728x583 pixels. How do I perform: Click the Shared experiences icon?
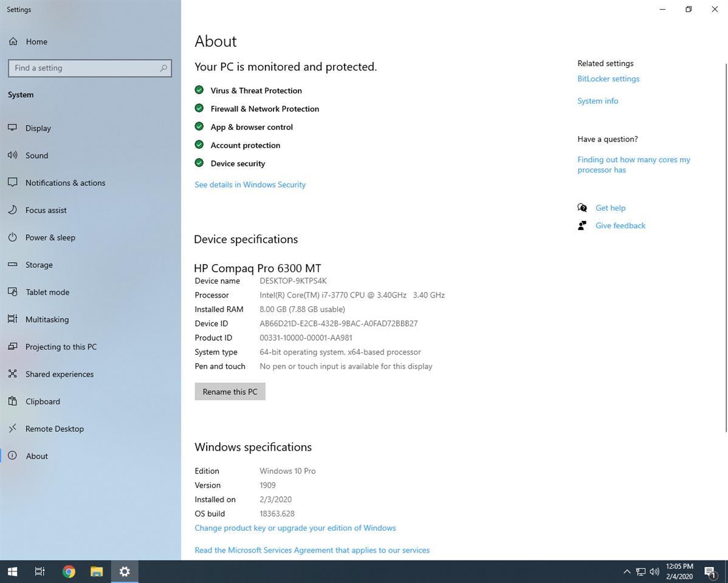pyautogui.click(x=13, y=373)
